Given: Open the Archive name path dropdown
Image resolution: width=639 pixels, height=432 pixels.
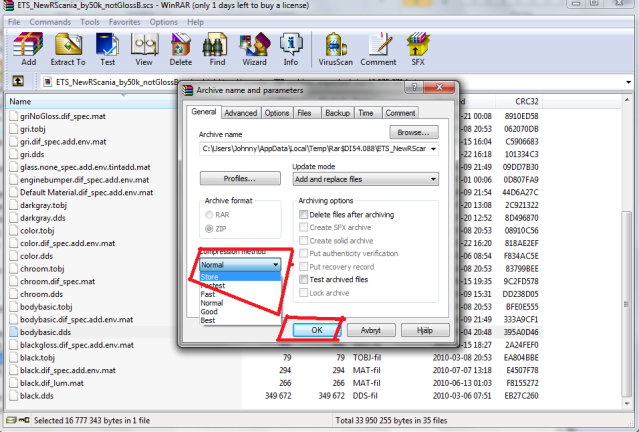Looking at the screenshot, I should tap(433, 149).
